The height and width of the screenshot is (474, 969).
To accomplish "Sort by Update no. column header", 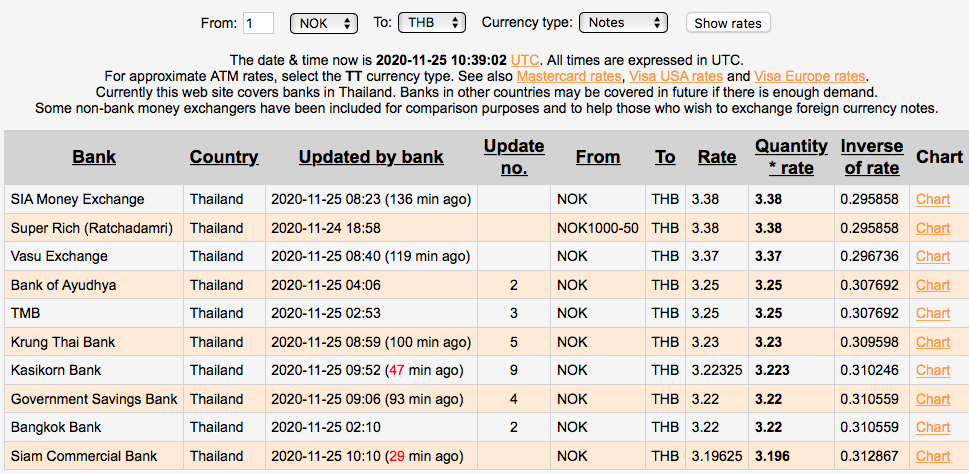I will click(513, 157).
